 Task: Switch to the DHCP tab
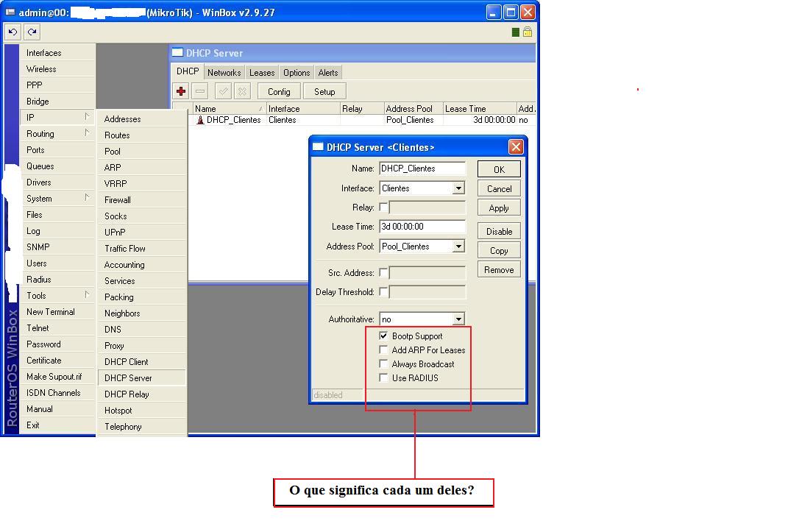pos(188,71)
